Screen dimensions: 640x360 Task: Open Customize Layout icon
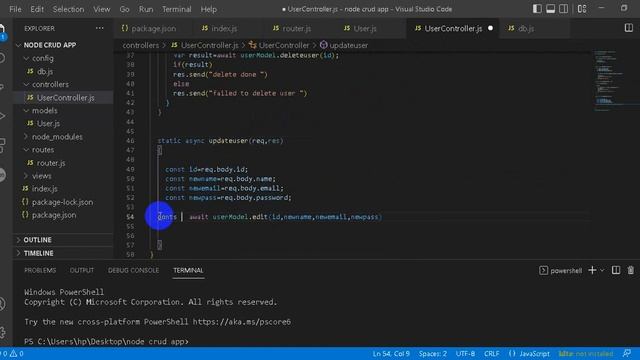(582, 9)
